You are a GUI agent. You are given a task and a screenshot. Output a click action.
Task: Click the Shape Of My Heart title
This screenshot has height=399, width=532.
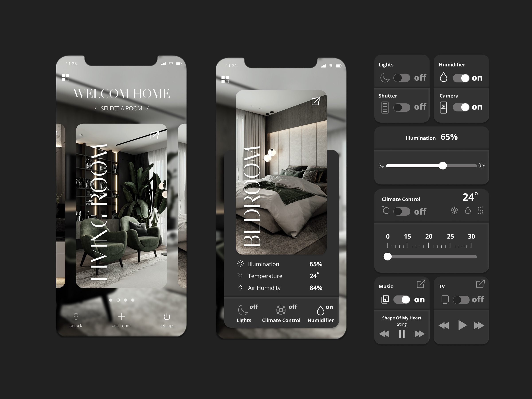coord(402,318)
